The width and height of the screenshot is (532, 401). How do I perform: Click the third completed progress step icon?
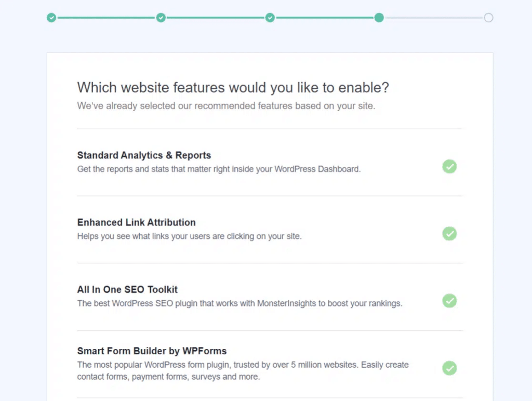(270, 18)
